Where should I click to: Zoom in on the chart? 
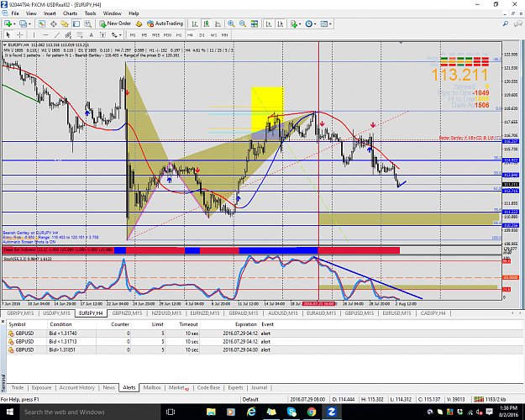[x=231, y=24]
